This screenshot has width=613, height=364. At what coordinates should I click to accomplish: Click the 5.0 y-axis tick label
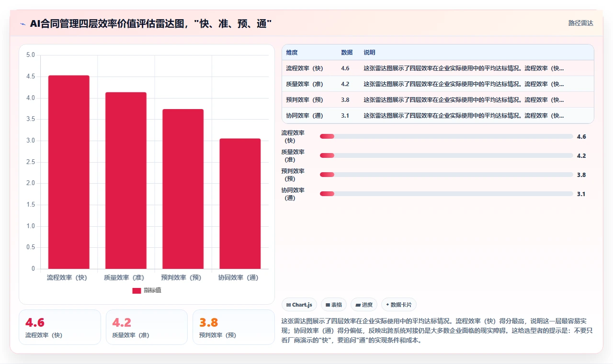click(x=31, y=55)
